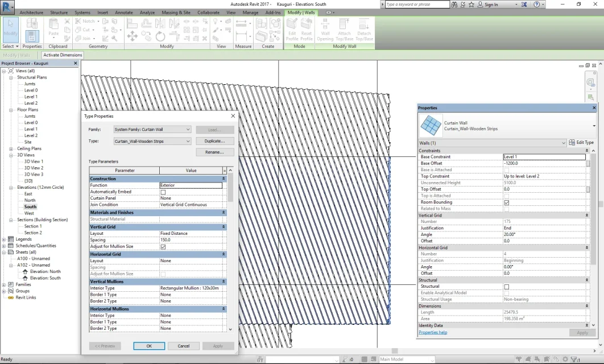This screenshot has height=364, width=604.
Task: Click the Properties ribbon icon
Action: pos(32,36)
